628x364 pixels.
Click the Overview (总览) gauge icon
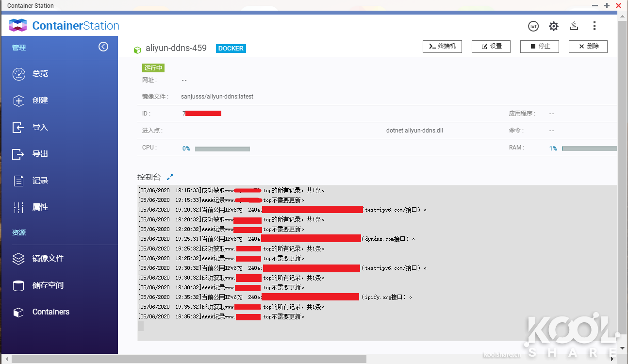(x=18, y=74)
